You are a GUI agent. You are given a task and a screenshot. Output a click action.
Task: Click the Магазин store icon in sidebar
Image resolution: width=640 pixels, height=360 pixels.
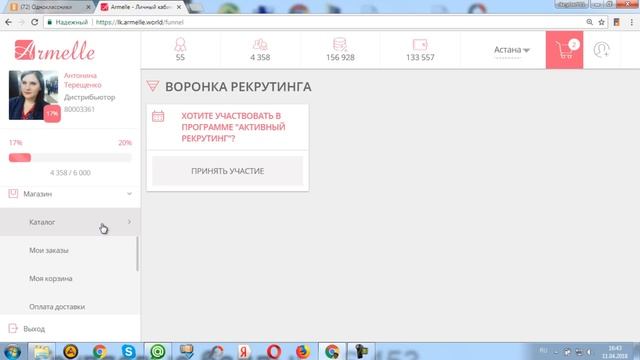[x=13, y=193]
